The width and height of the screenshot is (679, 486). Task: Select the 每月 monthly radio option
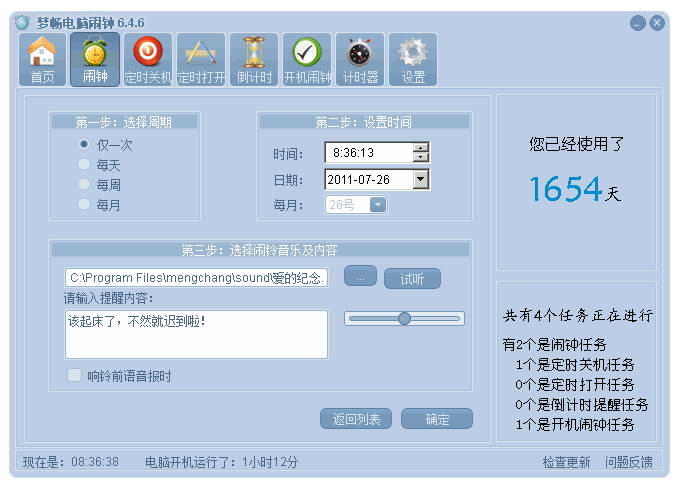(85, 204)
